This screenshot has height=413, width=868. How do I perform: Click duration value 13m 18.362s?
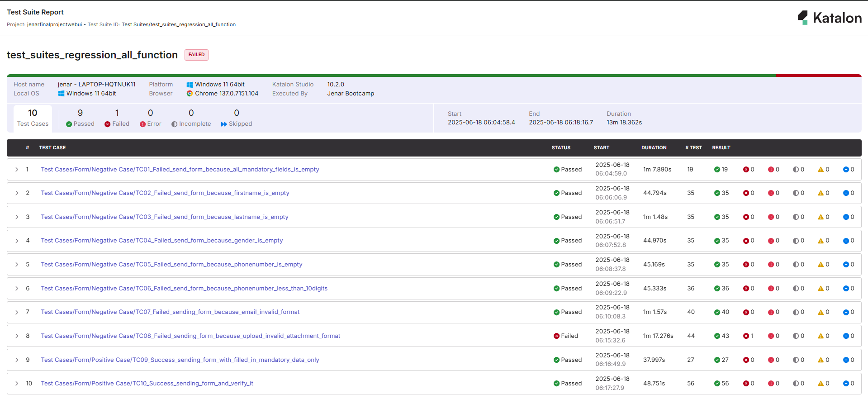tap(624, 123)
